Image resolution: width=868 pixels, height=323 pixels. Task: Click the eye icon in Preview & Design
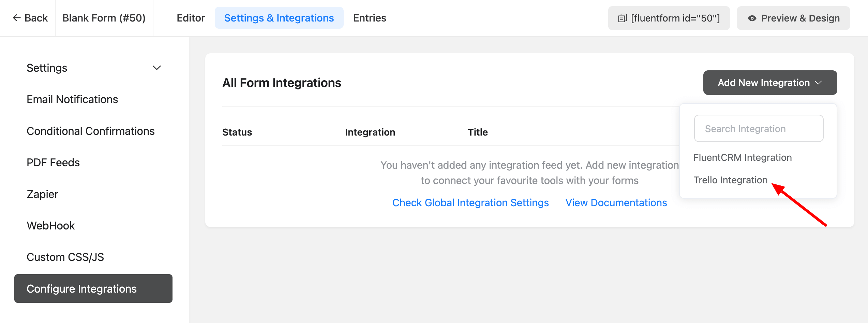[752, 18]
